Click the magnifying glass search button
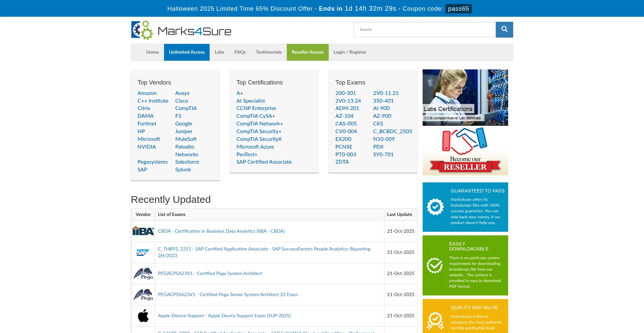Image resolution: width=644 pixels, height=333 pixels. (504, 30)
